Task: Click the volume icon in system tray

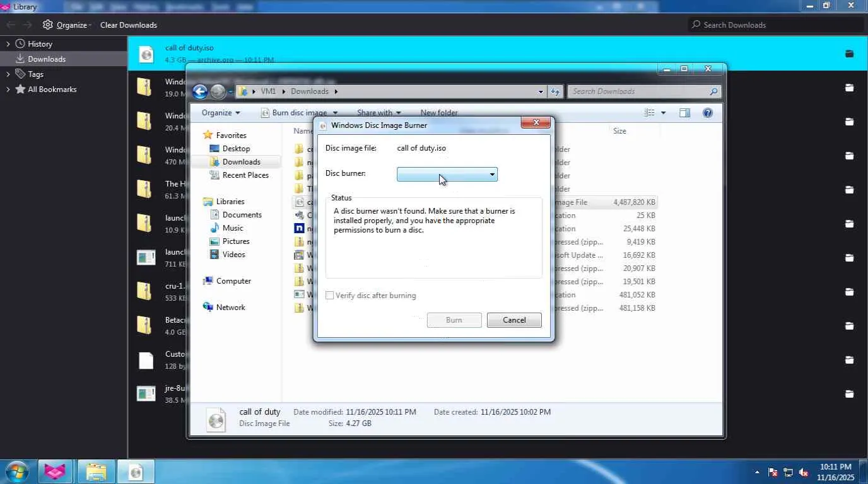Action: click(x=804, y=472)
